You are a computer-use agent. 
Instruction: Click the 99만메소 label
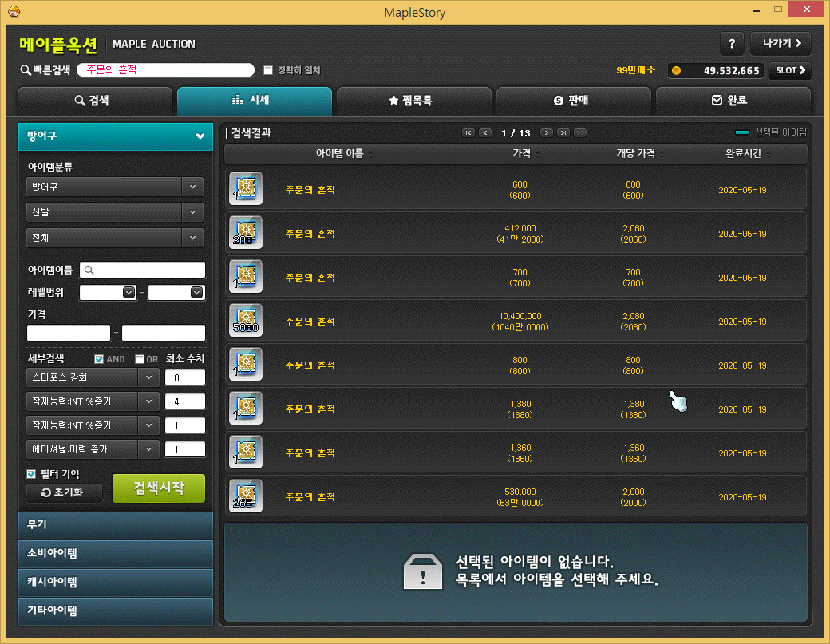[x=636, y=70]
